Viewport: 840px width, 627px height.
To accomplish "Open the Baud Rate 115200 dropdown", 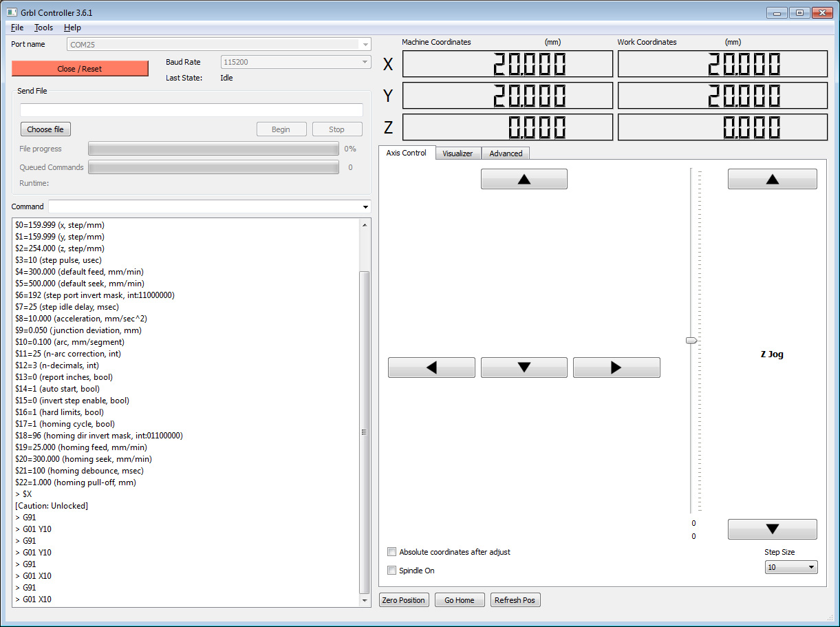I will point(296,62).
